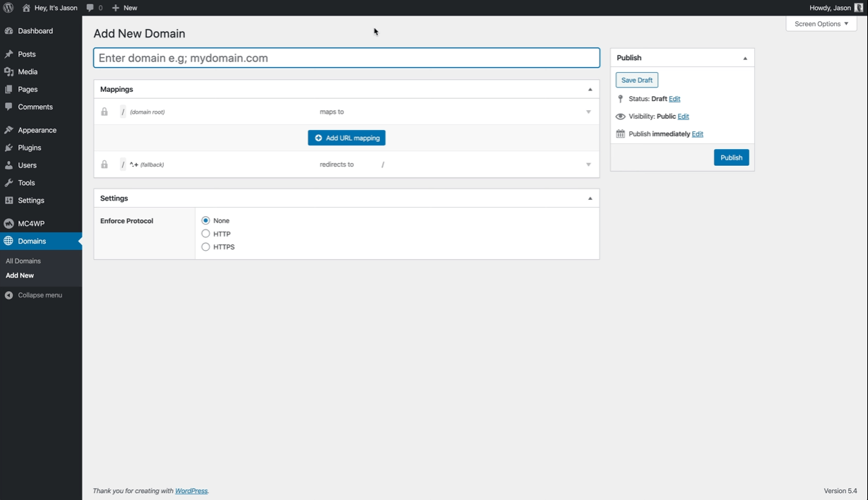Click the lock icon beside domain root mapping

point(104,112)
